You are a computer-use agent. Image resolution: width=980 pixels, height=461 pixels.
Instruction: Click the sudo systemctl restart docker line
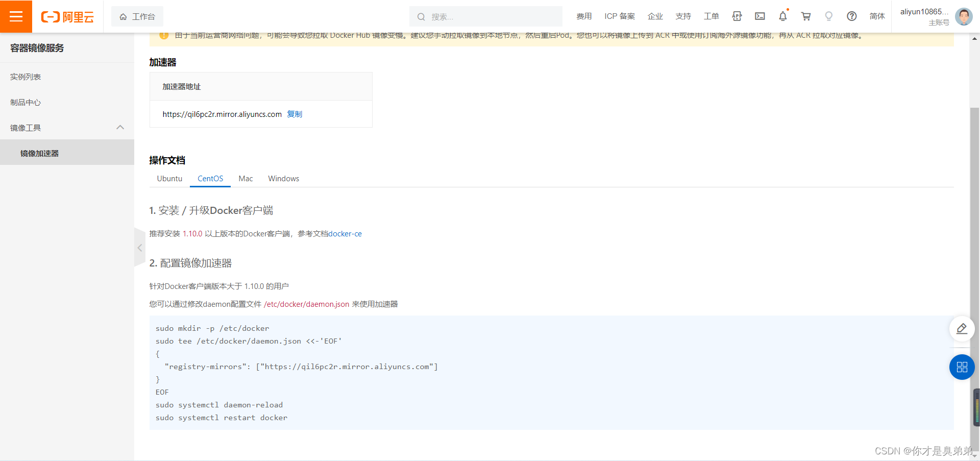(222, 418)
